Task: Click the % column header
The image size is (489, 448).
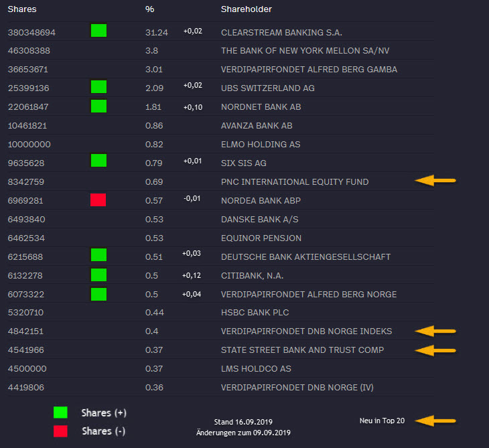Action: point(149,9)
